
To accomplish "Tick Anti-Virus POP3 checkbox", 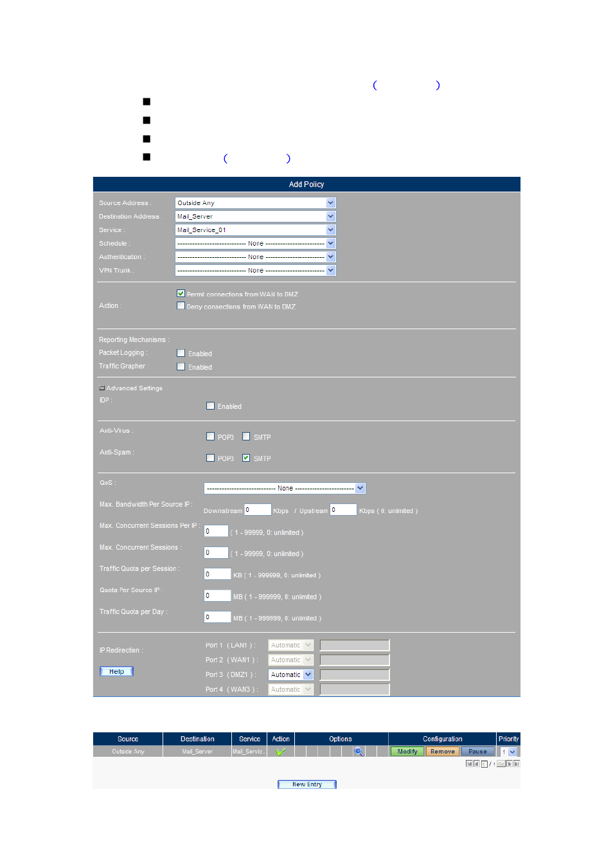I will click(x=210, y=437).
